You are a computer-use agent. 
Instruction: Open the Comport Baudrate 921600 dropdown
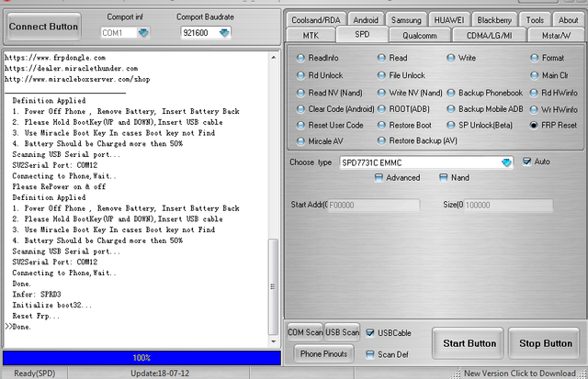[224, 33]
